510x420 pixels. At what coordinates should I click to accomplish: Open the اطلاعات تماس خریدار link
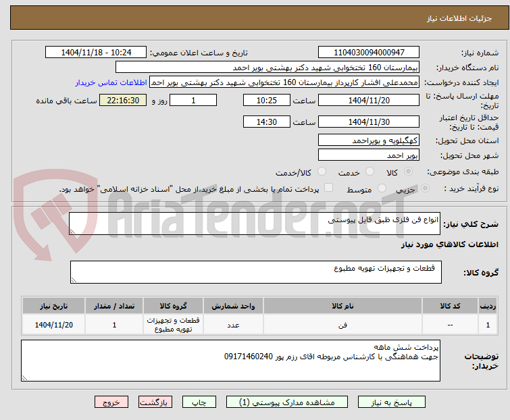coord(111,82)
